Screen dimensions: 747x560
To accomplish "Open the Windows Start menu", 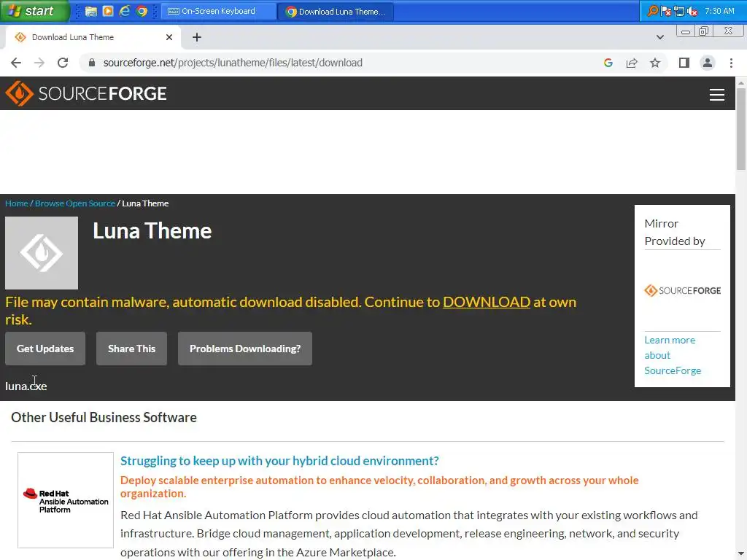I will [x=35, y=11].
